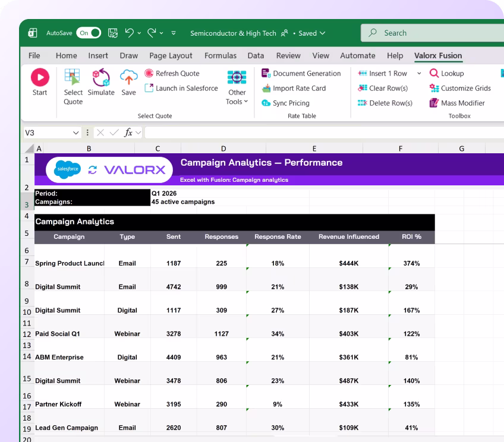The width and height of the screenshot is (504, 442).
Task: Click the 'Revenue Influenced' column heading
Action: click(349, 236)
